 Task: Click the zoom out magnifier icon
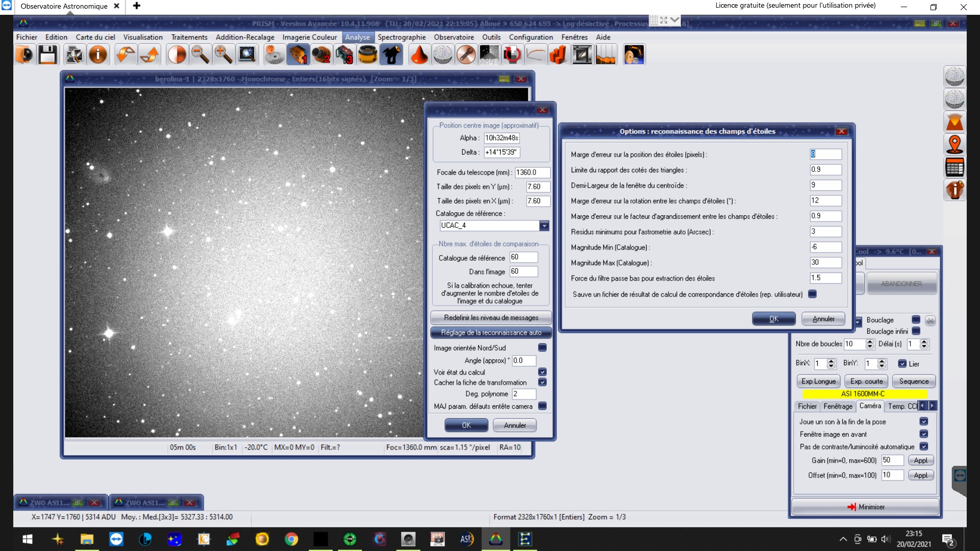pos(200,55)
